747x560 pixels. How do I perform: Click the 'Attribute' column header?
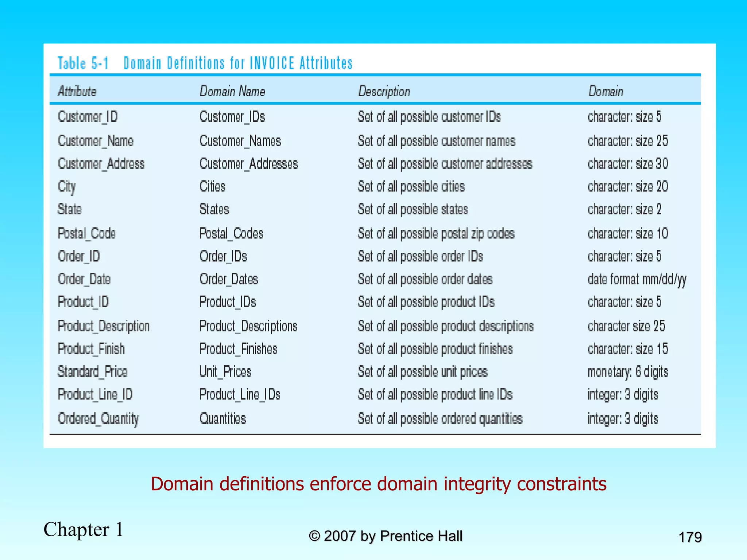point(77,91)
